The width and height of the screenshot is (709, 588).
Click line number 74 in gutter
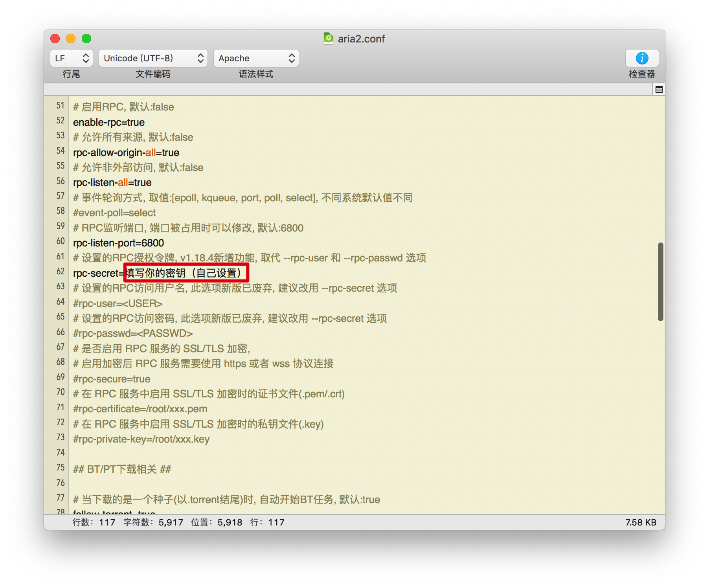pos(60,452)
